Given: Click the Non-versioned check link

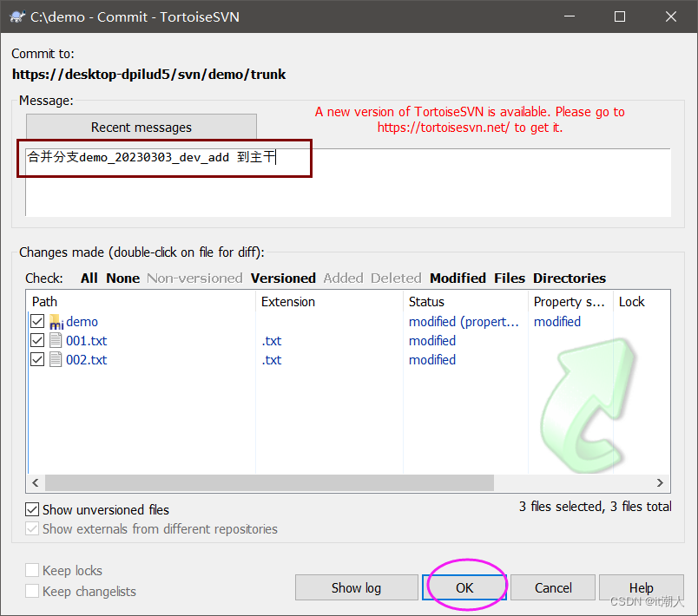Looking at the screenshot, I should click(x=194, y=278).
